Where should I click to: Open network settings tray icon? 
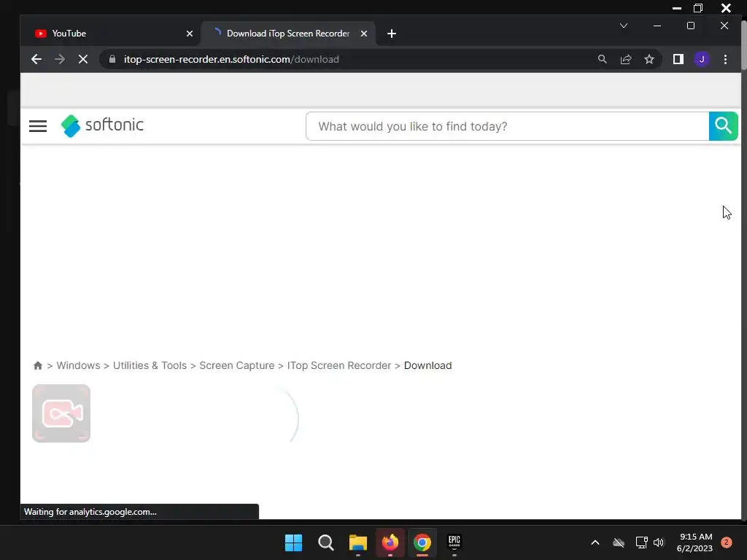point(641,542)
